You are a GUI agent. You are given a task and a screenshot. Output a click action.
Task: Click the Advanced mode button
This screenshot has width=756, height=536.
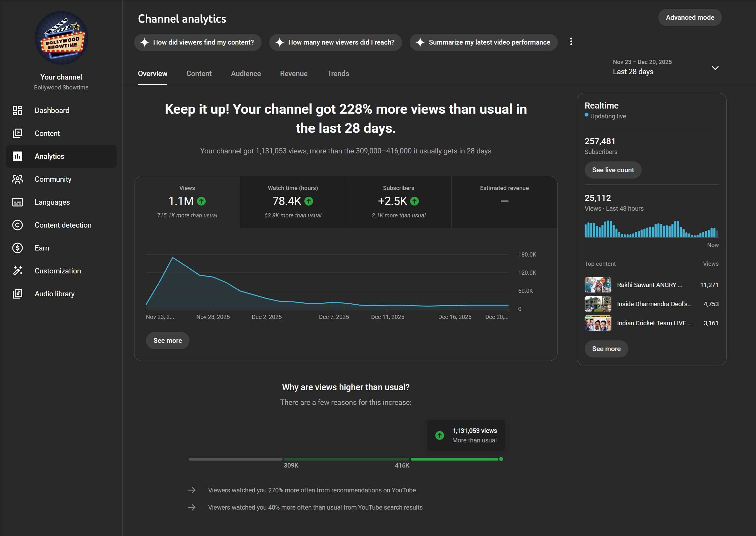[690, 18]
